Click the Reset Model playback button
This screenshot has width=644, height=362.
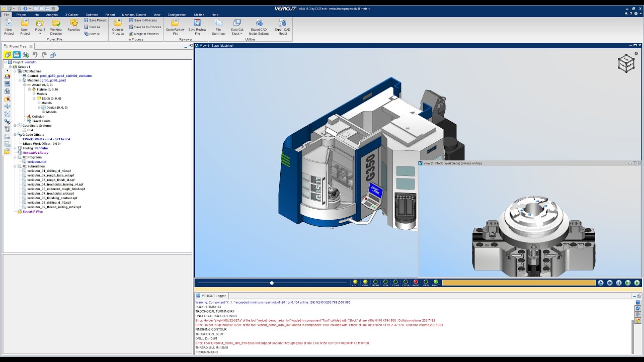[x=601, y=283]
